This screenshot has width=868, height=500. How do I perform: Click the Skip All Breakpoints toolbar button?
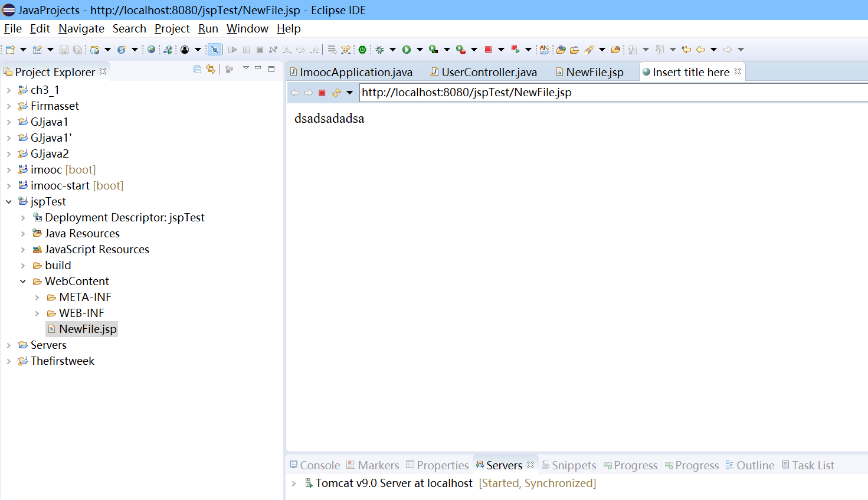(x=215, y=50)
